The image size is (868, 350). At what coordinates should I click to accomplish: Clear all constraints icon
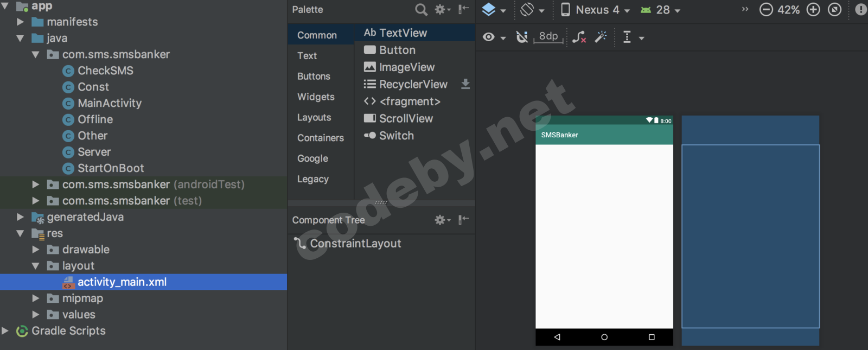click(x=579, y=37)
